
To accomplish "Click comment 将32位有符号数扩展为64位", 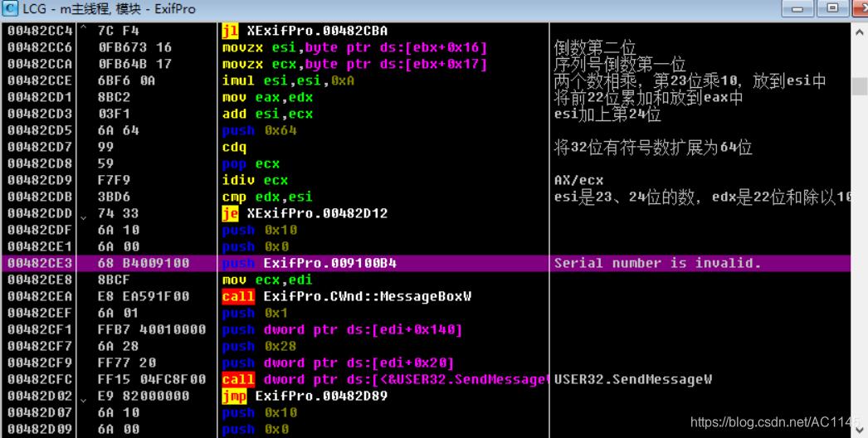I will (x=653, y=148).
